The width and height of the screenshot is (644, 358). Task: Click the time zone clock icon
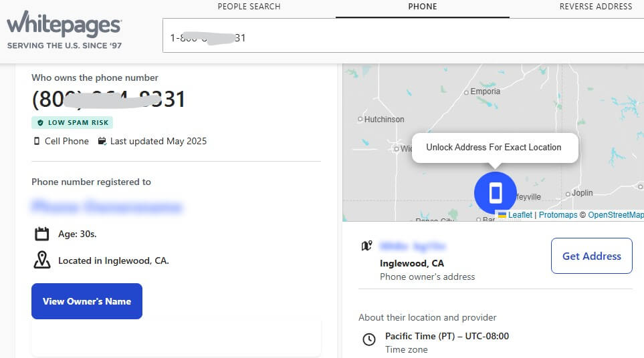[369, 339]
